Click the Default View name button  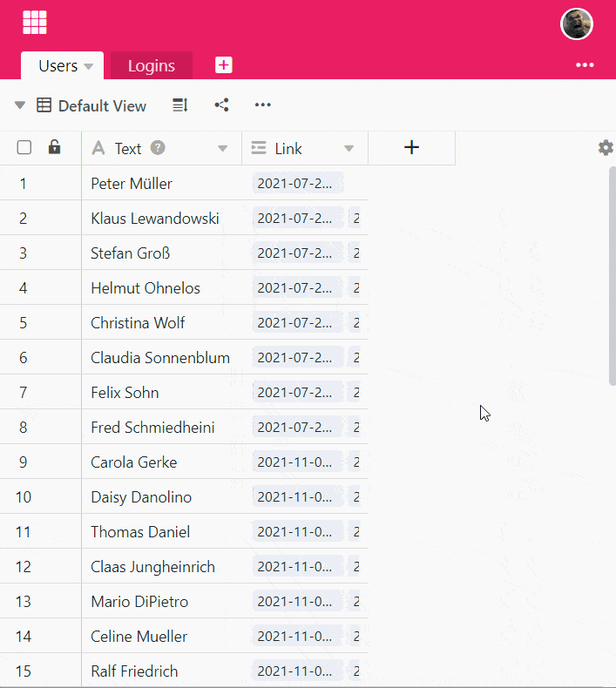click(x=101, y=105)
